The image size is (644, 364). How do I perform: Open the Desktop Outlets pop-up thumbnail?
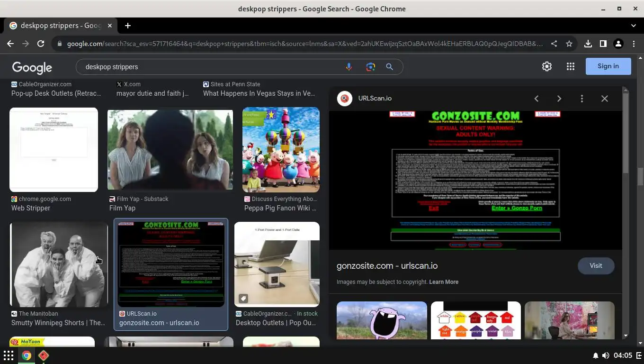pos(277,264)
